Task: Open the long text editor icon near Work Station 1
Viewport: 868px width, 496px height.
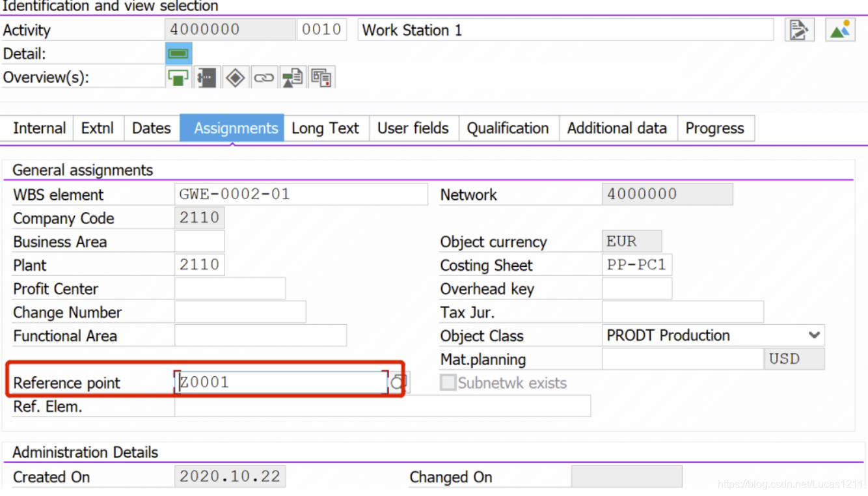Action: 799,29
